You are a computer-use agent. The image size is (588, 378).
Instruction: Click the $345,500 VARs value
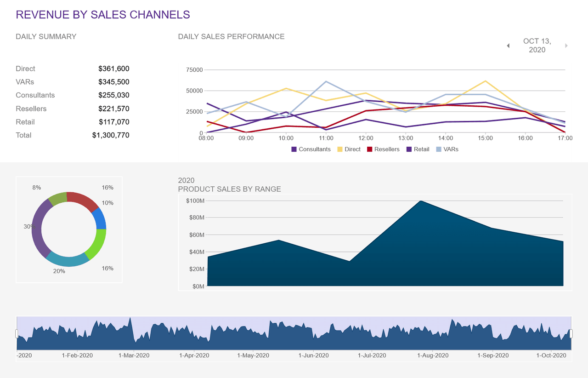(x=114, y=82)
